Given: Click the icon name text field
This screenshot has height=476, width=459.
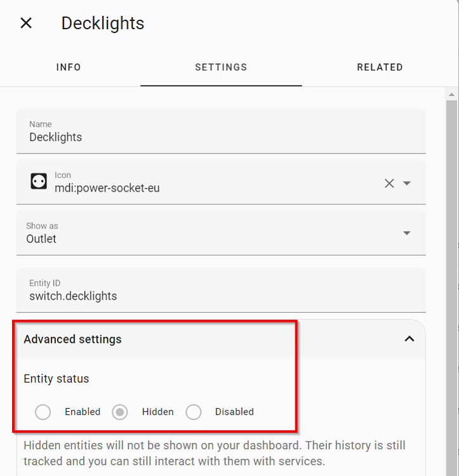Looking at the screenshot, I should pos(210,188).
